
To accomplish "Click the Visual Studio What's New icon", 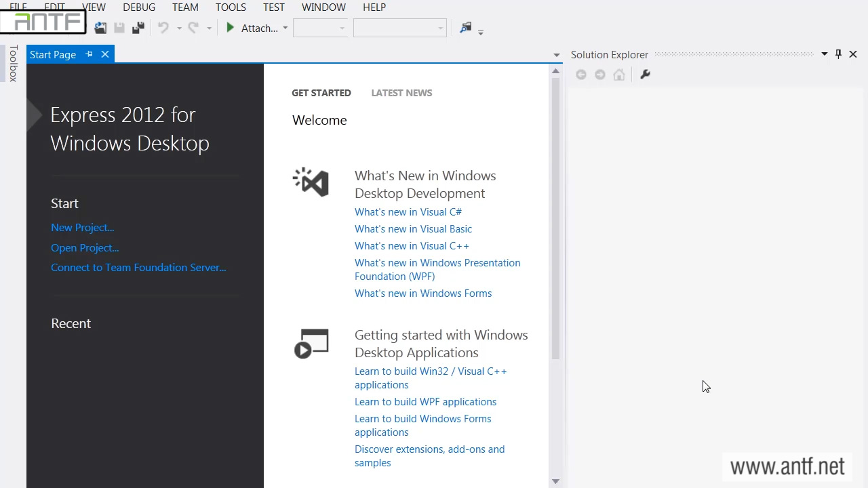I will [311, 182].
